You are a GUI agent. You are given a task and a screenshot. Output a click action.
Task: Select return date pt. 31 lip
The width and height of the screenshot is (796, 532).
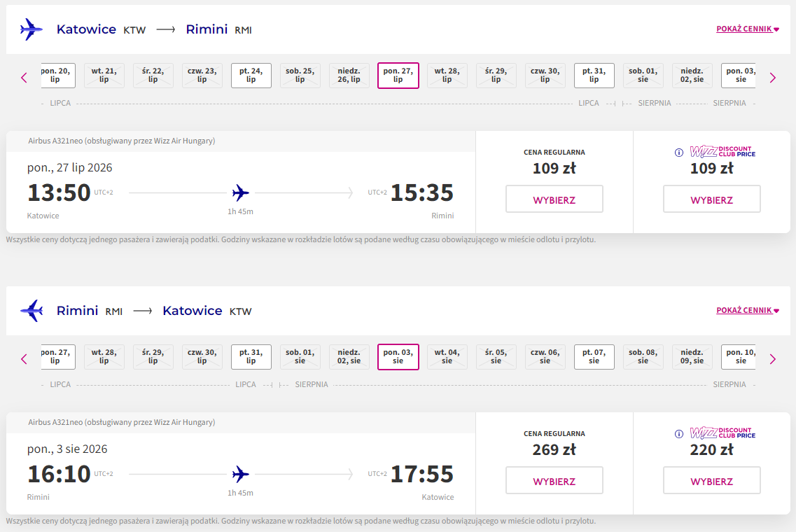pos(251,357)
